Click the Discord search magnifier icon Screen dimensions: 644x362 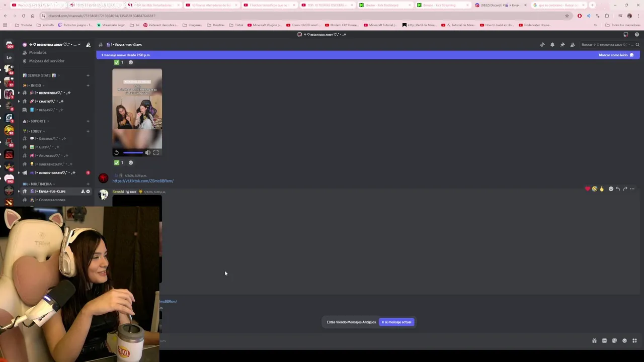(x=637, y=45)
